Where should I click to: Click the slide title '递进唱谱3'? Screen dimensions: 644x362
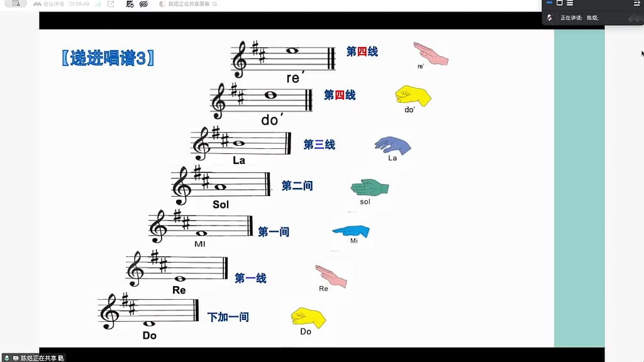(108, 58)
